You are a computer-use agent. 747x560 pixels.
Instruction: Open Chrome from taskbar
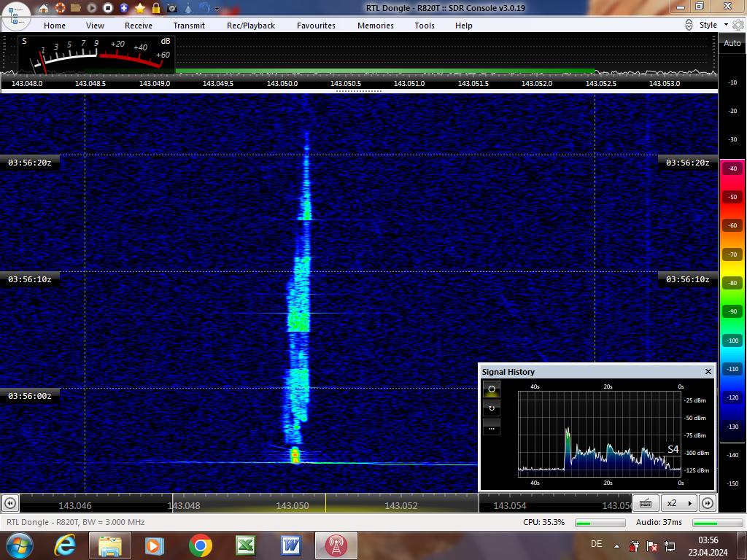(x=201, y=545)
